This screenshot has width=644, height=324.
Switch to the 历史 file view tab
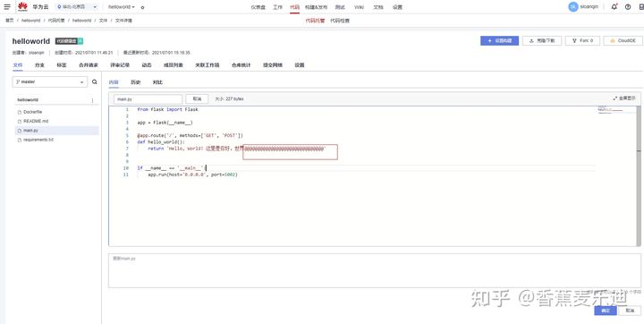(x=136, y=82)
